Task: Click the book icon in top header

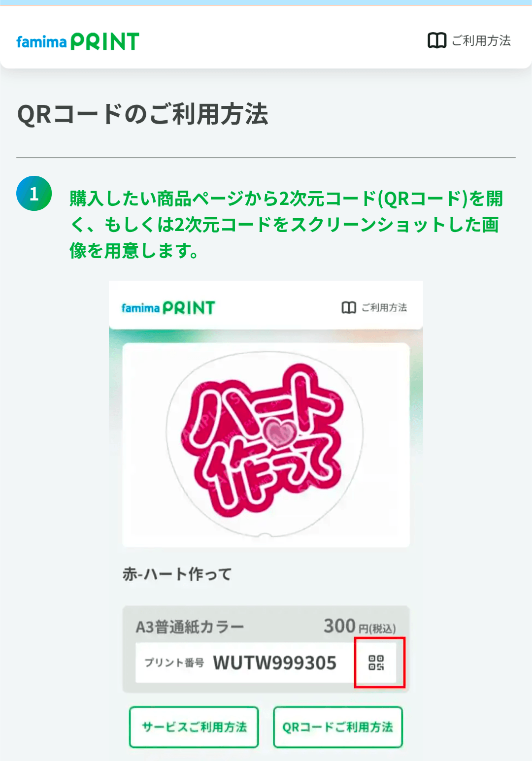Action: [436, 40]
